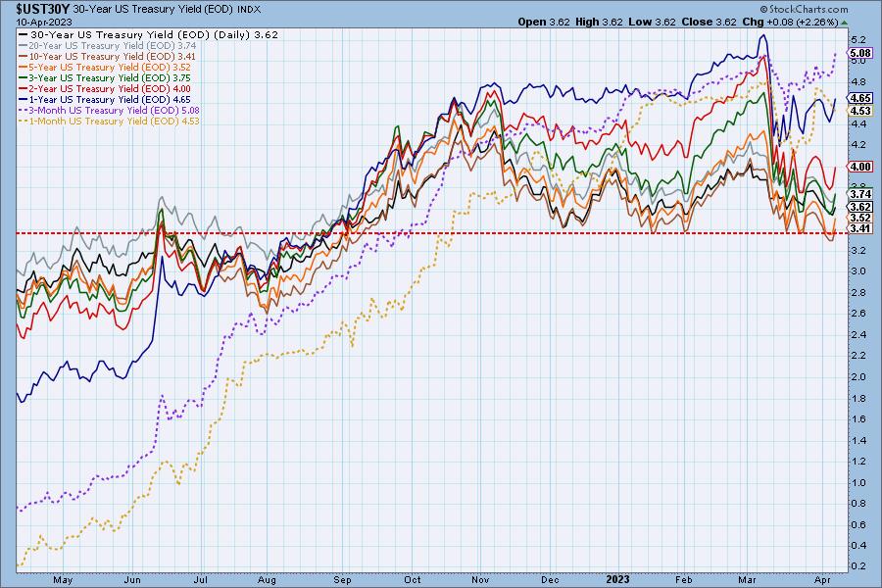The height and width of the screenshot is (588, 882).
Task: Click the Open 3.62 value in header
Action: (x=543, y=22)
